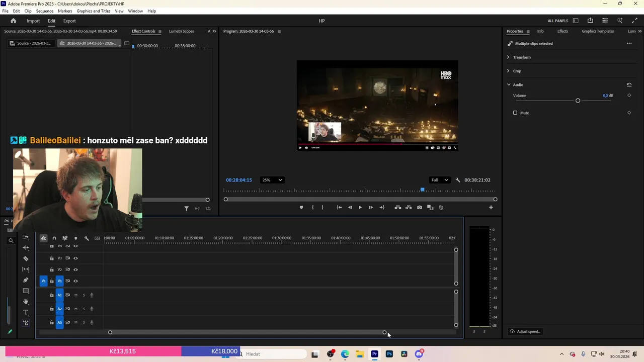Viewport: 644px width, 362px height.
Task: Open the three-dots menu in Properties
Action: 629,43
